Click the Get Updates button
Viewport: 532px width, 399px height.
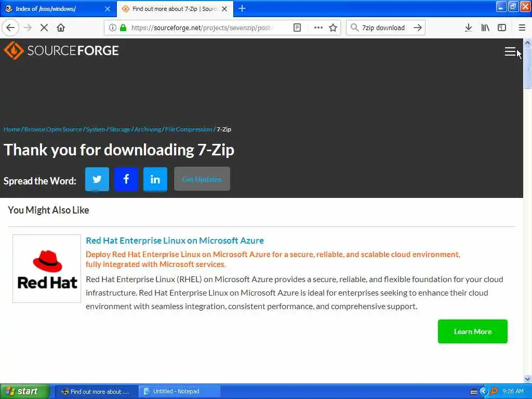pyautogui.click(x=202, y=179)
